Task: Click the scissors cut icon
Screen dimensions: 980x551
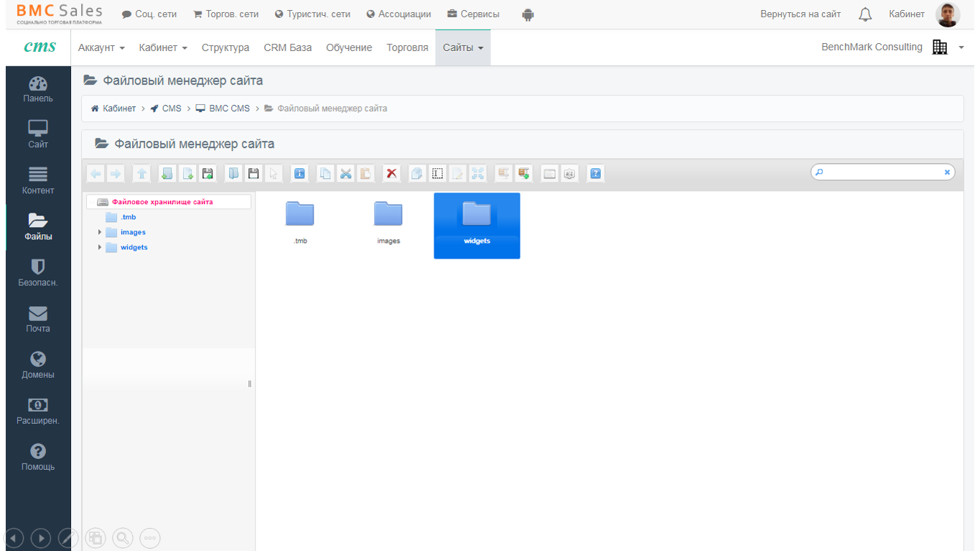Action: click(x=345, y=173)
